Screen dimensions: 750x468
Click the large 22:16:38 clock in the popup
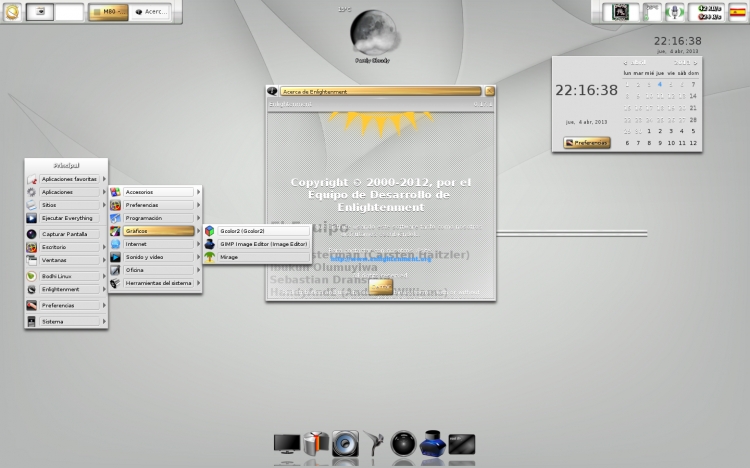(586, 90)
